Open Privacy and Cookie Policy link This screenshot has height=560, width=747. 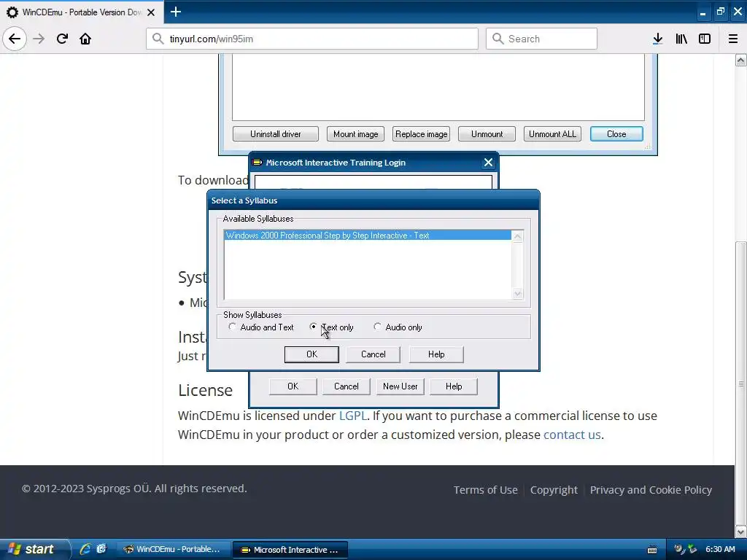coord(651,490)
